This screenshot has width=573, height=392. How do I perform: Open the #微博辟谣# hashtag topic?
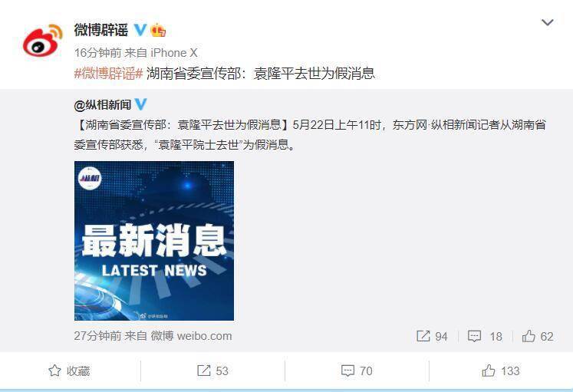108,74
